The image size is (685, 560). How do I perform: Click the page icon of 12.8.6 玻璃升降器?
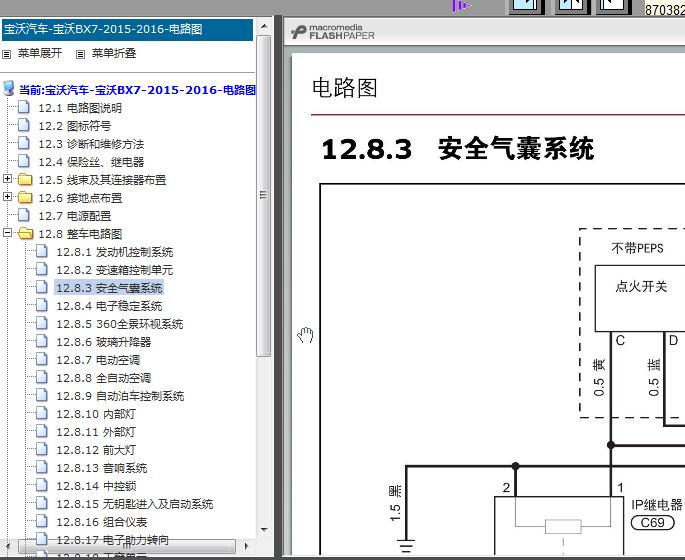tap(42, 341)
